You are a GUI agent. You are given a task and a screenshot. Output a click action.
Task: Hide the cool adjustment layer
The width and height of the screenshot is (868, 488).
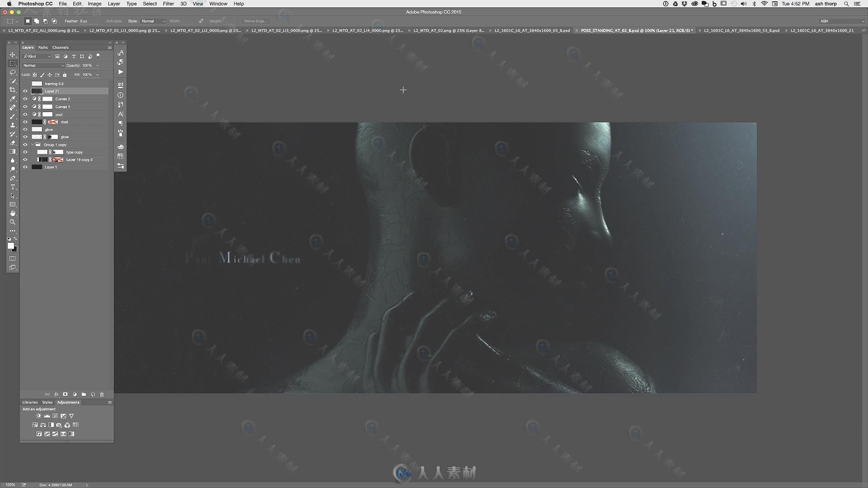tap(25, 114)
